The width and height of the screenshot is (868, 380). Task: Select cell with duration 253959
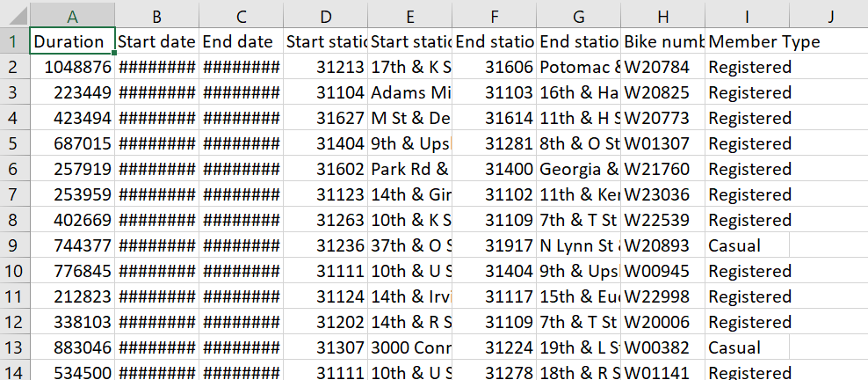point(72,194)
